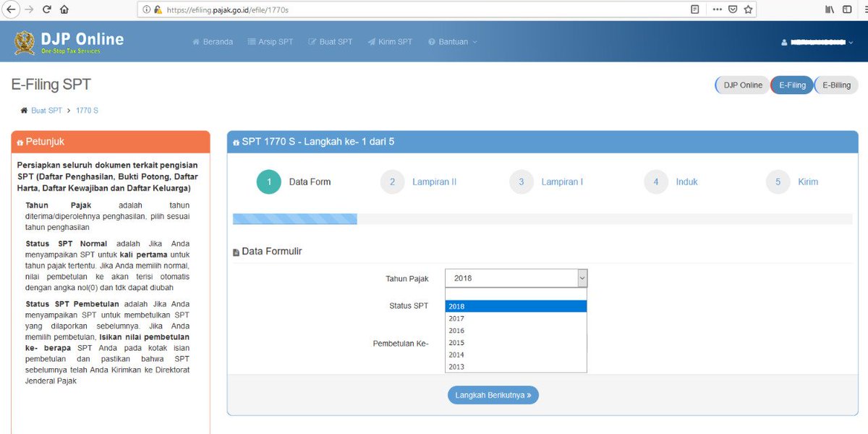Click the padlock security icon
868x434 pixels.
pos(158,10)
